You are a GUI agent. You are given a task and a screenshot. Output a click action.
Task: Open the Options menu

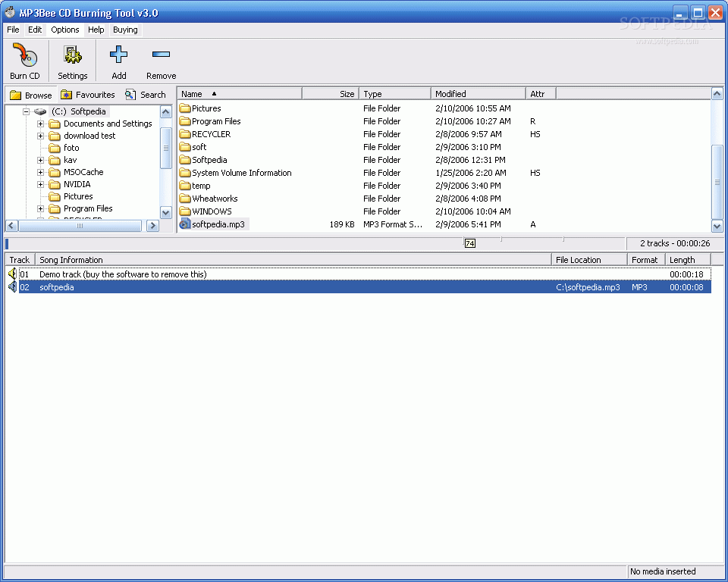(65, 30)
